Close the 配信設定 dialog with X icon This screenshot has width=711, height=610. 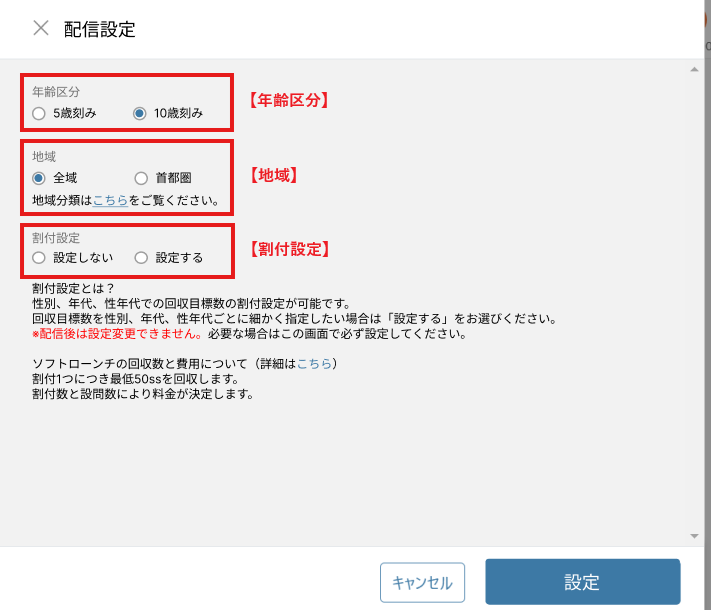[40, 28]
